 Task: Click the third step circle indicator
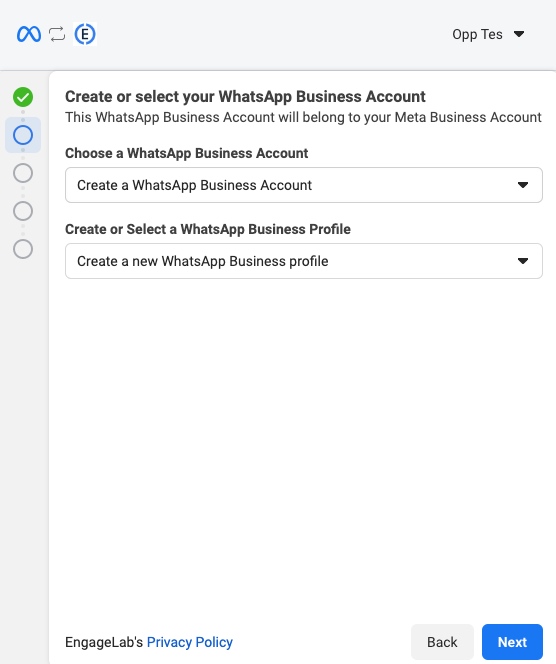(23, 173)
